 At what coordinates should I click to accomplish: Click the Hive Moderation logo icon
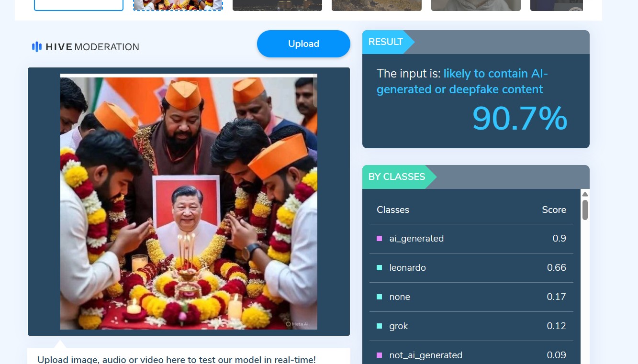[37, 47]
